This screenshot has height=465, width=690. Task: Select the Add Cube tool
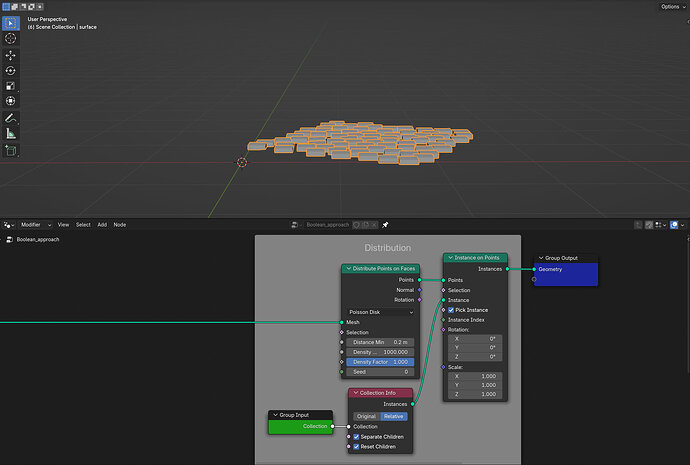pos(10,150)
